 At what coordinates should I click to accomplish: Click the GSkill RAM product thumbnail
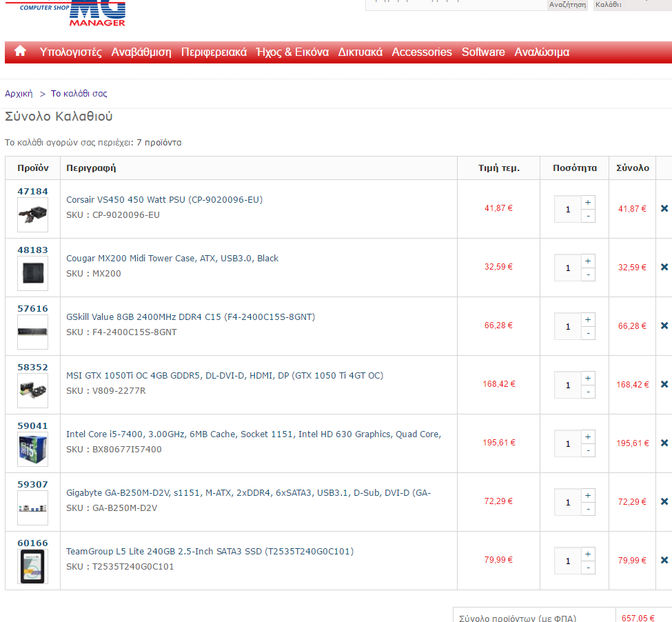[x=32, y=332]
